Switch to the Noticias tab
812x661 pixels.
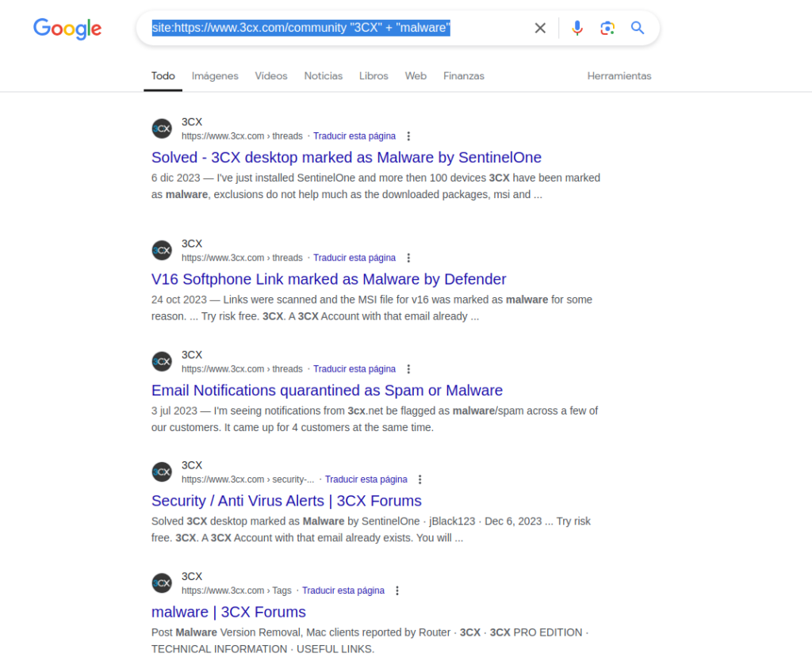point(323,75)
